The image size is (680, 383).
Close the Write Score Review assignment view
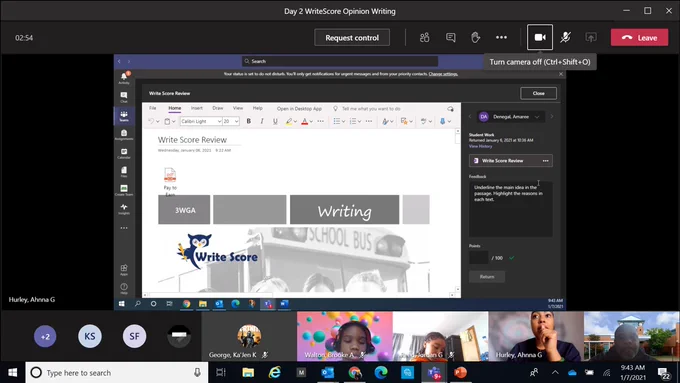click(x=539, y=93)
